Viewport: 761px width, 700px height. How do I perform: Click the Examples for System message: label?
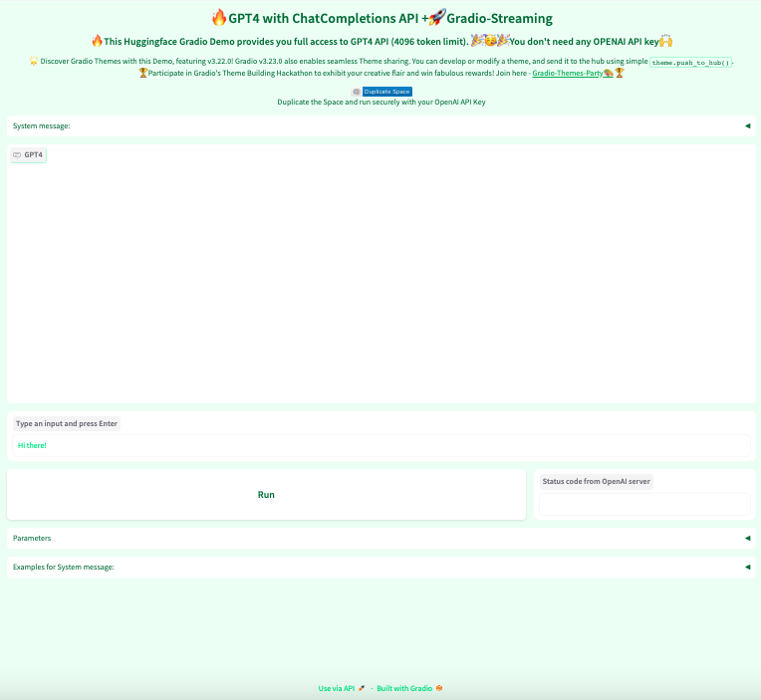pyautogui.click(x=63, y=567)
